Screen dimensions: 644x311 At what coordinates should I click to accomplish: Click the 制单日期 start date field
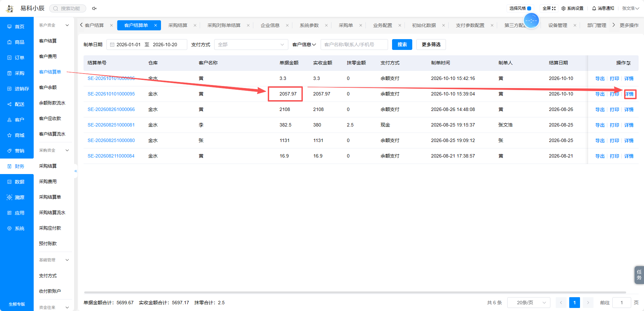pyautogui.click(x=128, y=45)
